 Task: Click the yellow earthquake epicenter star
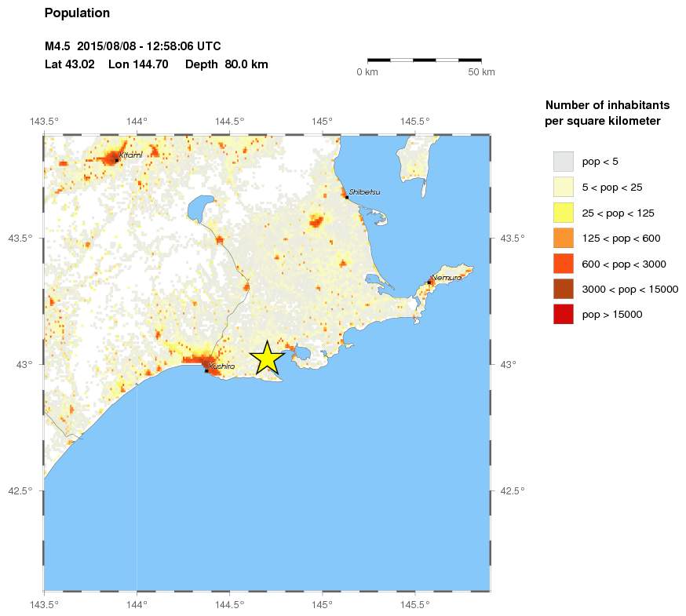pos(267,358)
